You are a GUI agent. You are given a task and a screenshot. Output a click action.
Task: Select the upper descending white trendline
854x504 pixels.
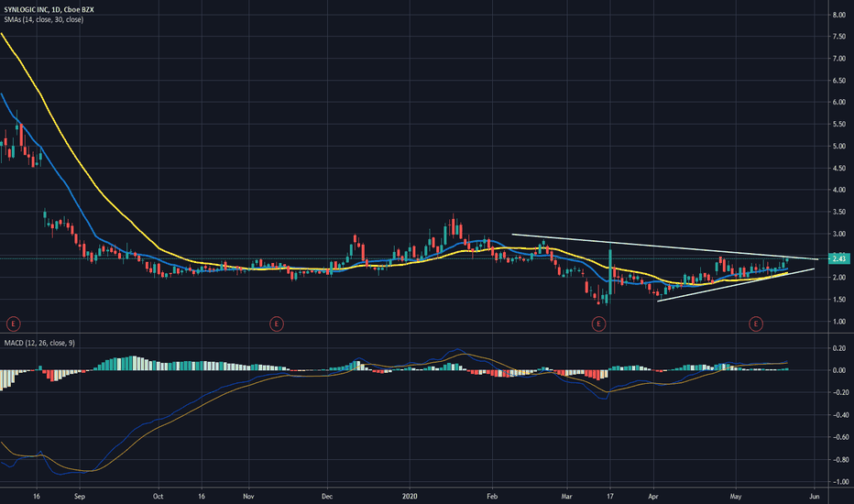pos(664,247)
